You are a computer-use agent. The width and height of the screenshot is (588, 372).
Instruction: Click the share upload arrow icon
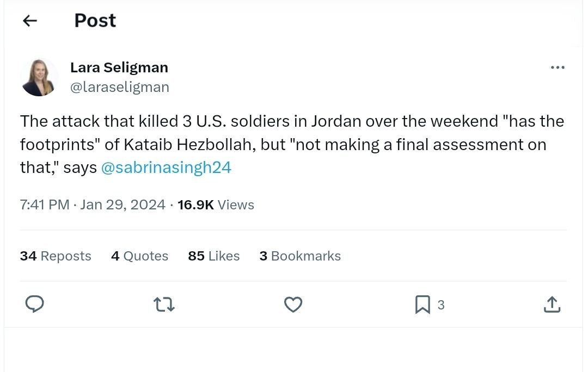pos(552,305)
